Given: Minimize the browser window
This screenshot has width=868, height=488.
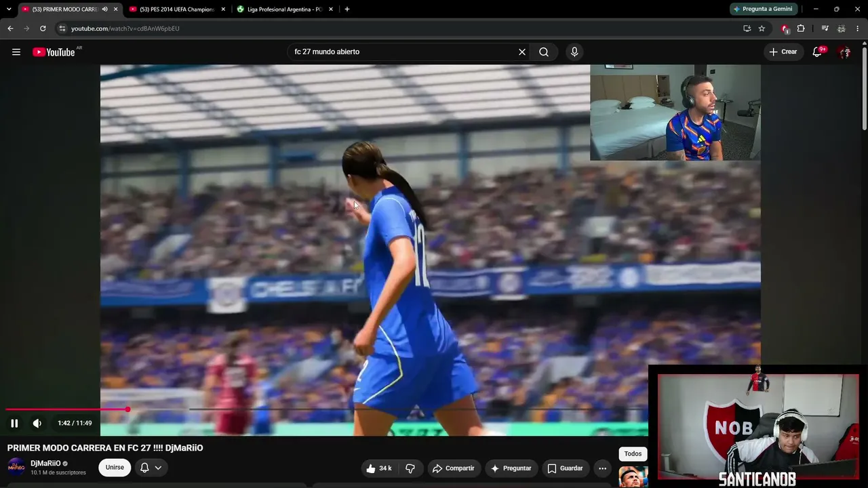Looking at the screenshot, I should (816, 9).
